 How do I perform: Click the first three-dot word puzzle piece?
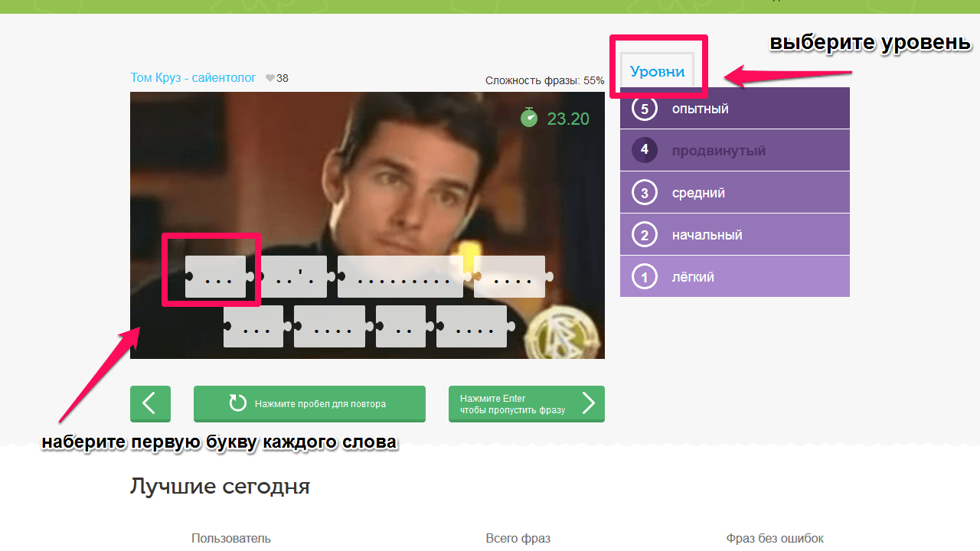(x=217, y=276)
